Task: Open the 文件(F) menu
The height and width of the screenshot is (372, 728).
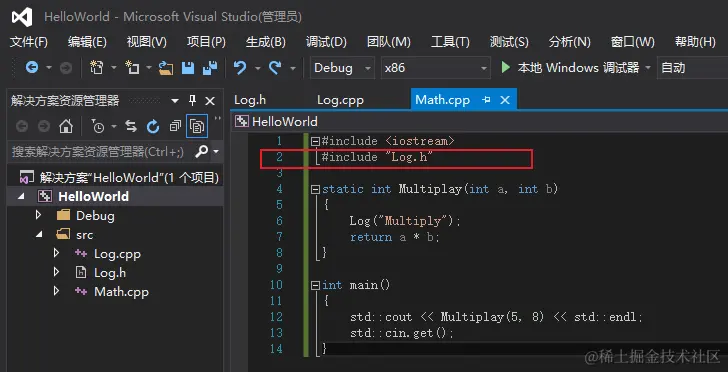Action: 29,42
